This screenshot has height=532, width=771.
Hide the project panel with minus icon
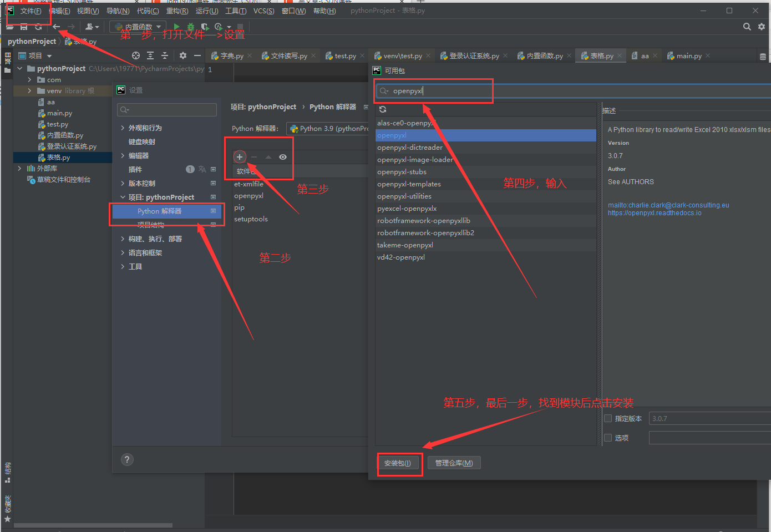(197, 55)
